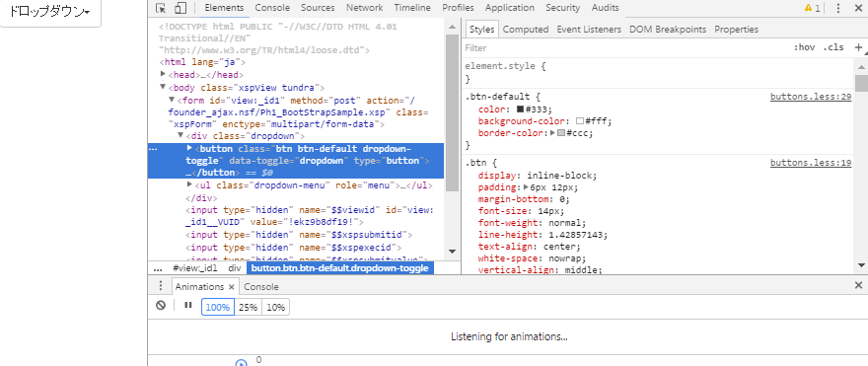The width and height of the screenshot is (868, 366).
Task: Select the div breadcrumb
Action: coord(236,268)
